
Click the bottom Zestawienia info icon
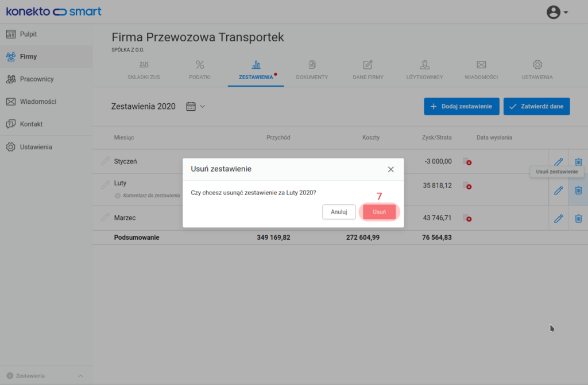pyautogui.click(x=10, y=376)
